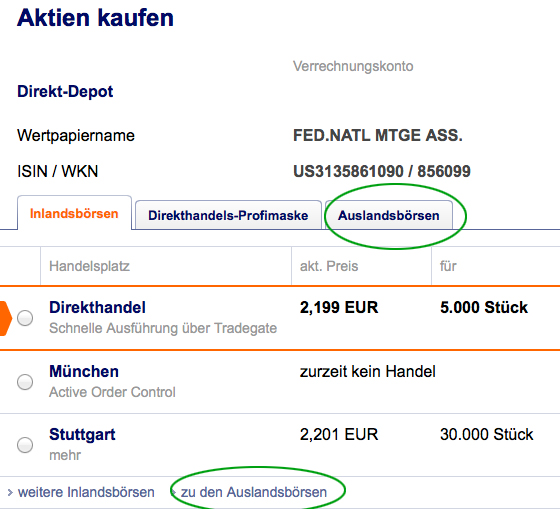Click the Stuttgart venue name
Viewport: 560px width, 509px height.
point(82,435)
